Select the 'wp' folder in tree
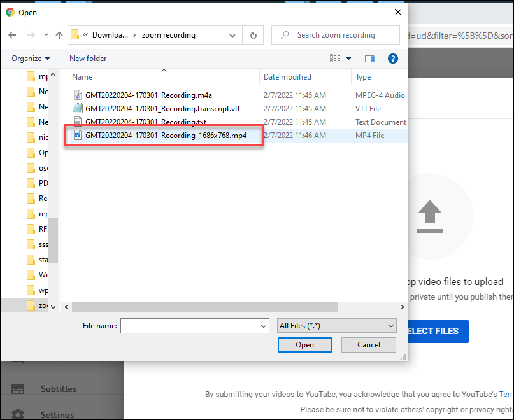 pos(37,290)
